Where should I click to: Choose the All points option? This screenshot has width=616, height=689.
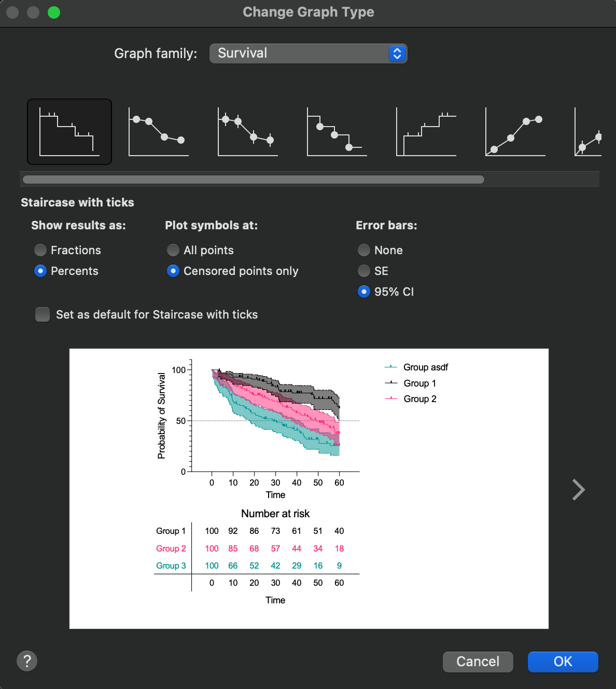point(173,250)
